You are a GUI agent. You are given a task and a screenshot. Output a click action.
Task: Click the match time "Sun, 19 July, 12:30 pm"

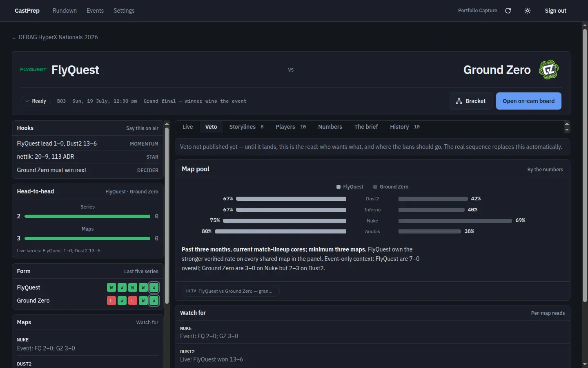pyautogui.click(x=105, y=101)
